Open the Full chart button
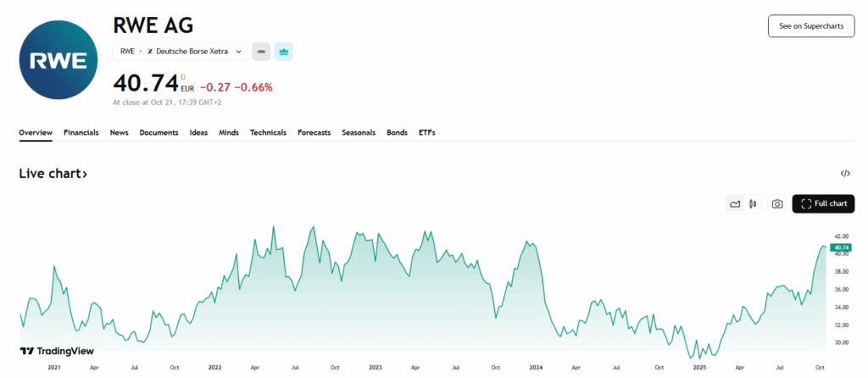Screen dimensions: 868x378 click(823, 204)
